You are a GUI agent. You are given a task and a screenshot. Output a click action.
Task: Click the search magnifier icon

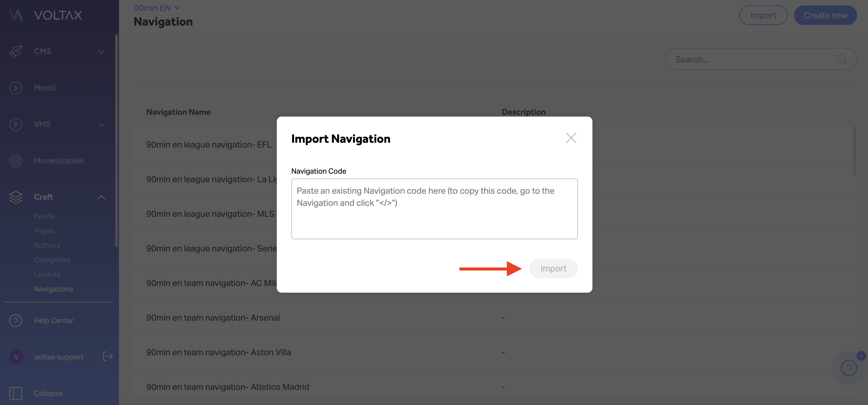click(842, 59)
